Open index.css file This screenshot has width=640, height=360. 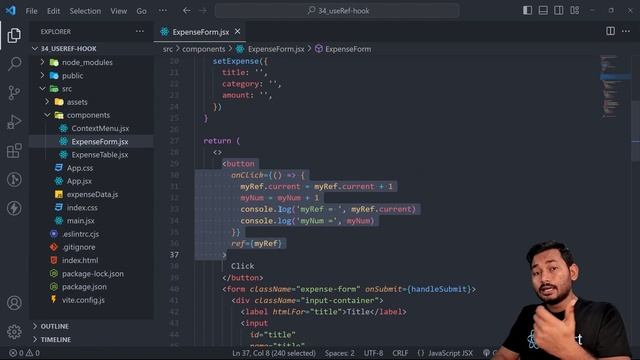click(x=82, y=207)
